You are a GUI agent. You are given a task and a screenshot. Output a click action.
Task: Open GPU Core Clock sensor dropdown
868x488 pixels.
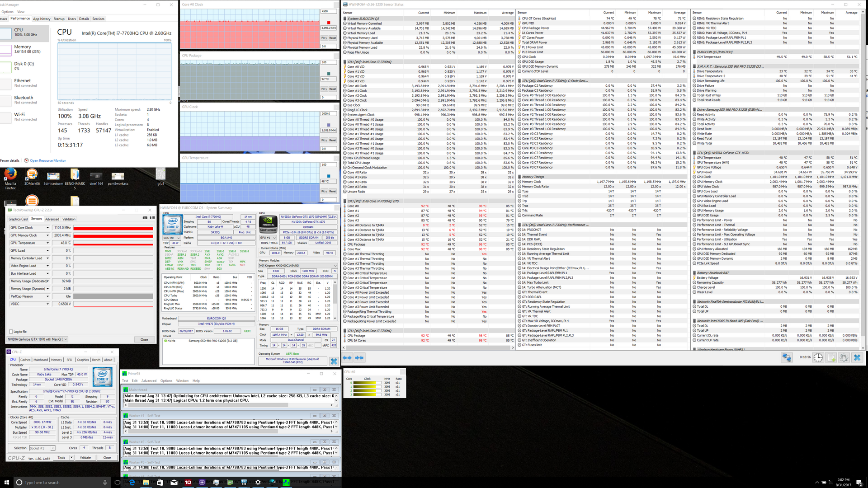point(47,228)
